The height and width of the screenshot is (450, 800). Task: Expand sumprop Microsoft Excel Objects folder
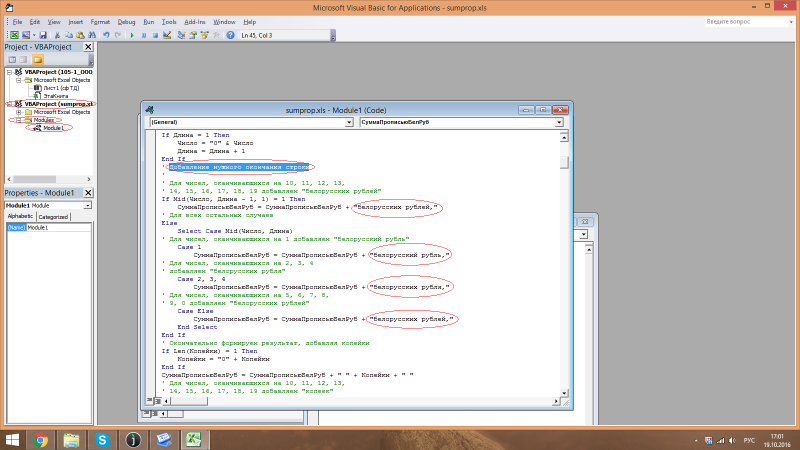pos(18,112)
